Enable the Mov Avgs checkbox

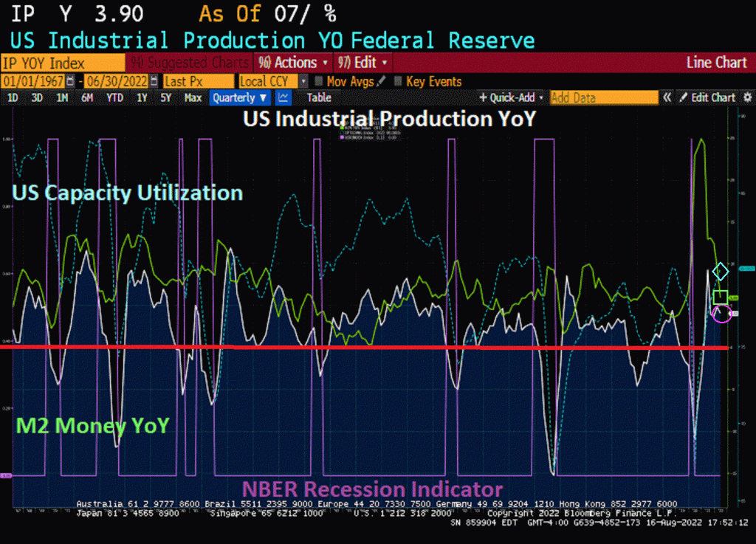pos(319,81)
